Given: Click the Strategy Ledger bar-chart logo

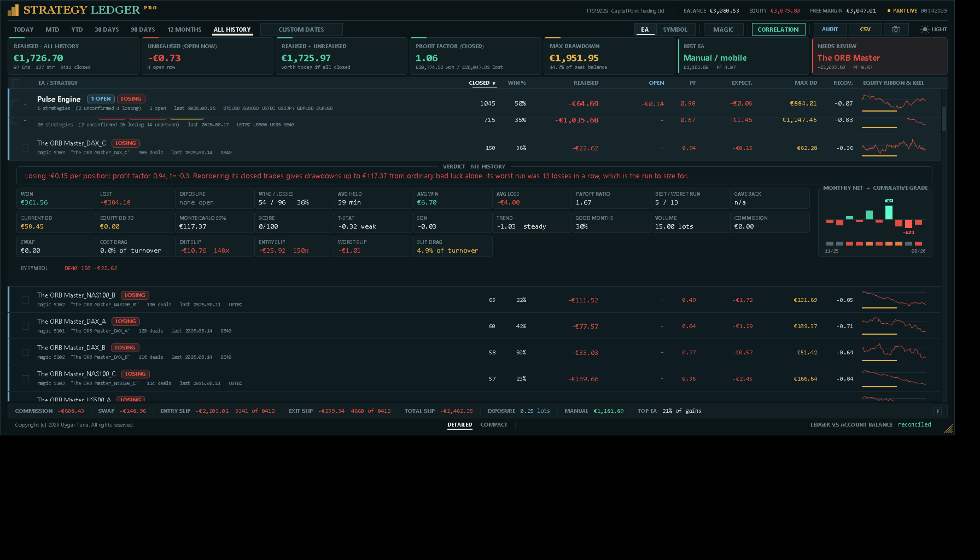Looking at the screenshot, I should click(13, 10).
